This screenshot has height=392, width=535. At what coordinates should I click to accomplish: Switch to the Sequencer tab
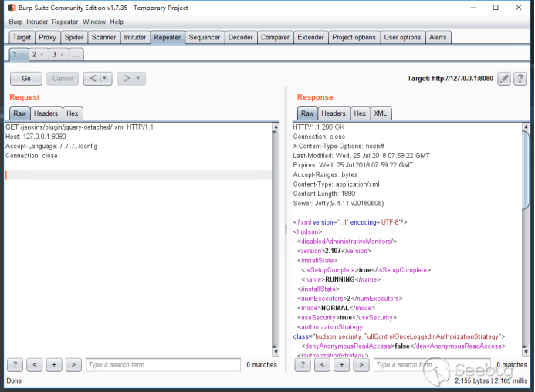click(x=205, y=38)
